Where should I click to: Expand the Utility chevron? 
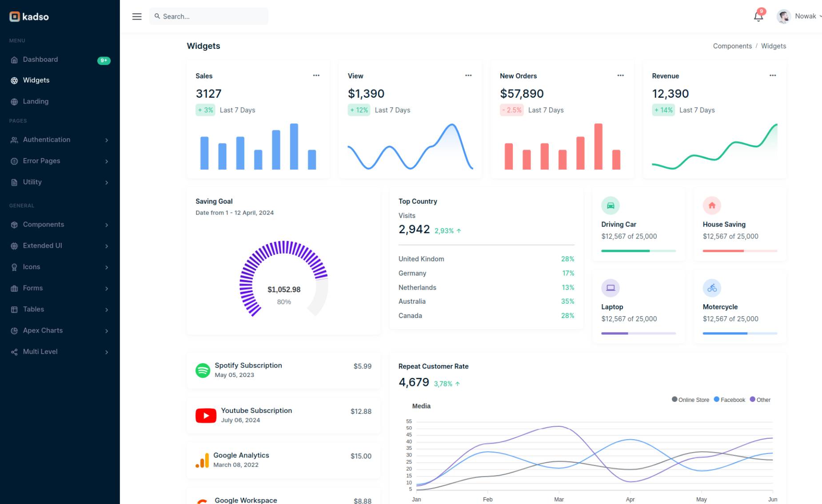pyautogui.click(x=107, y=183)
